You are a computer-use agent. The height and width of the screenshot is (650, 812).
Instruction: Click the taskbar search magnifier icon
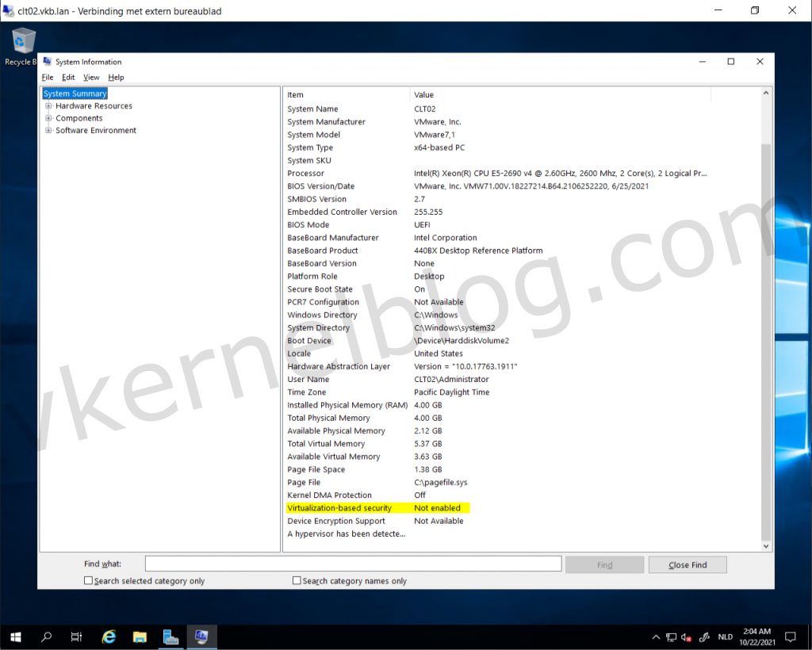tap(46, 637)
